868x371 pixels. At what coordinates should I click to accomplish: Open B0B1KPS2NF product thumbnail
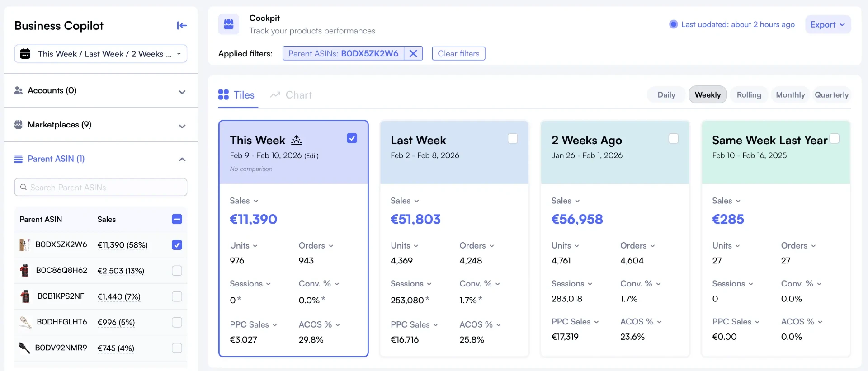point(25,296)
